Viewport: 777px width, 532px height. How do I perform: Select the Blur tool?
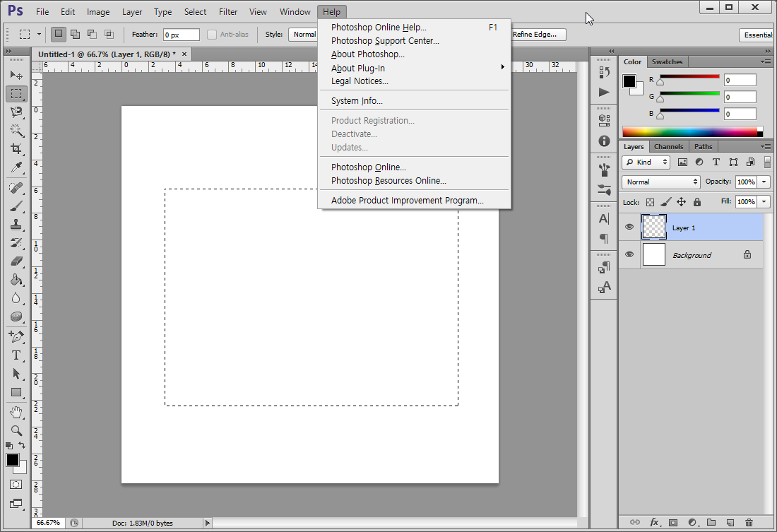[x=16, y=298]
